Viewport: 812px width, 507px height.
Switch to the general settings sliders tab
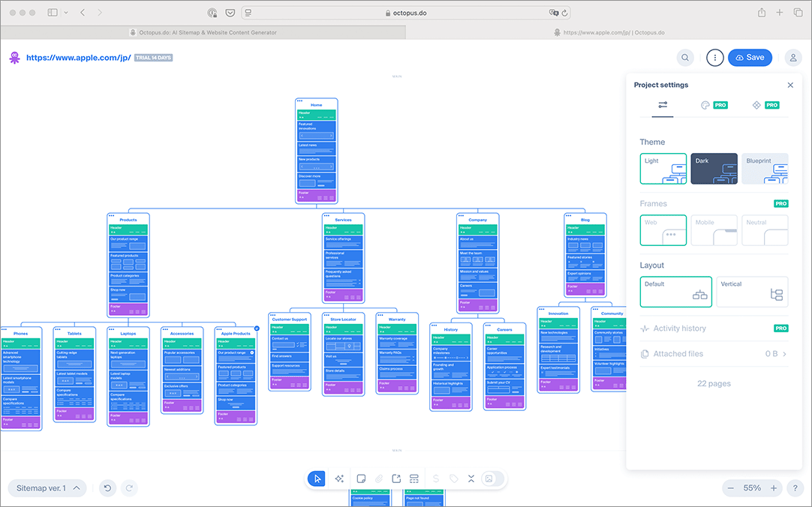[x=663, y=105]
